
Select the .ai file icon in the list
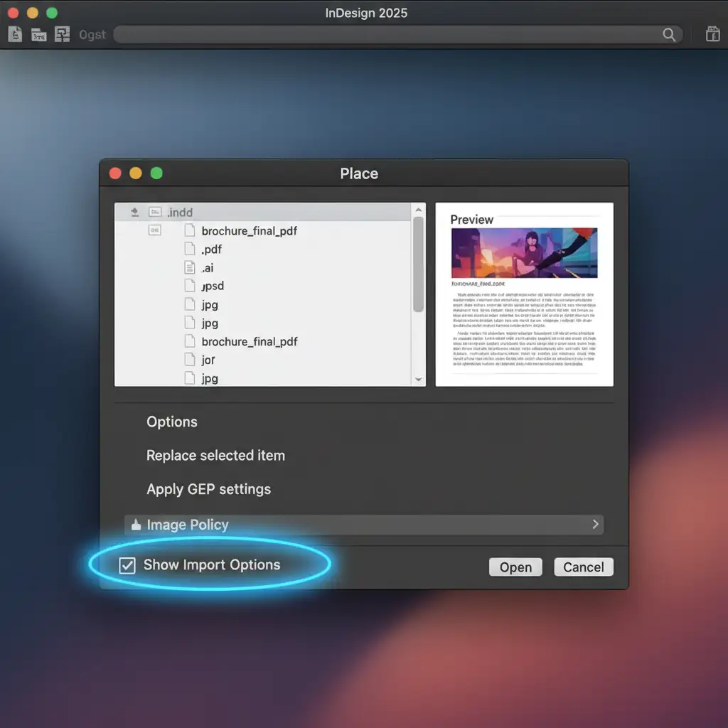[x=189, y=268]
